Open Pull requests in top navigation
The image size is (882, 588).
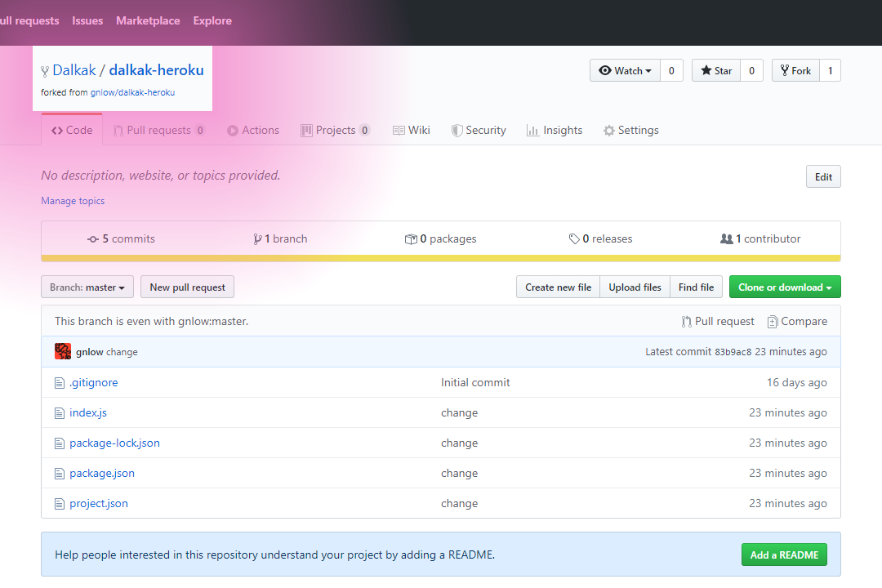pyautogui.click(x=29, y=20)
